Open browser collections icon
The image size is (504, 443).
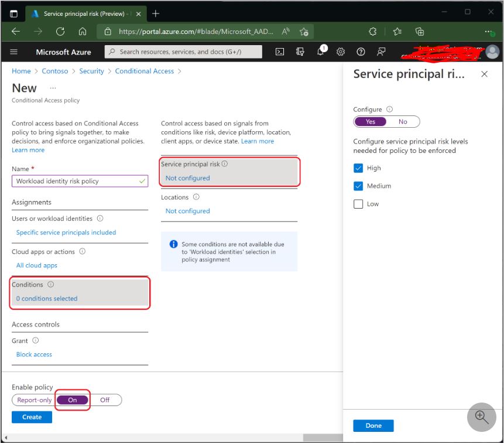[x=420, y=31]
